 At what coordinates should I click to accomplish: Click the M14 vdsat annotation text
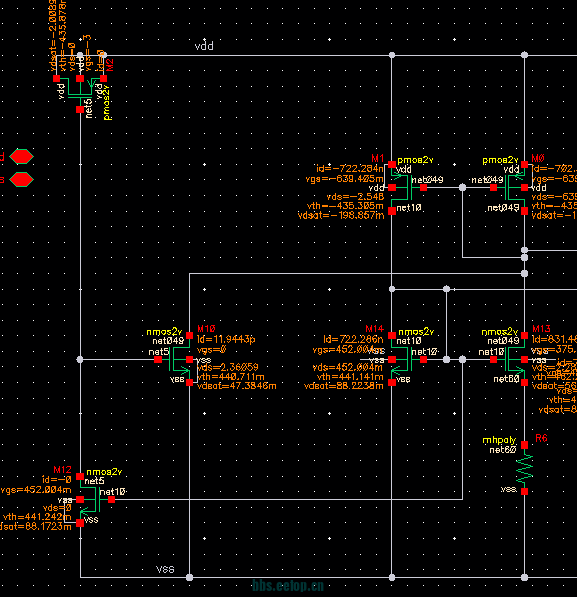tap(344, 386)
